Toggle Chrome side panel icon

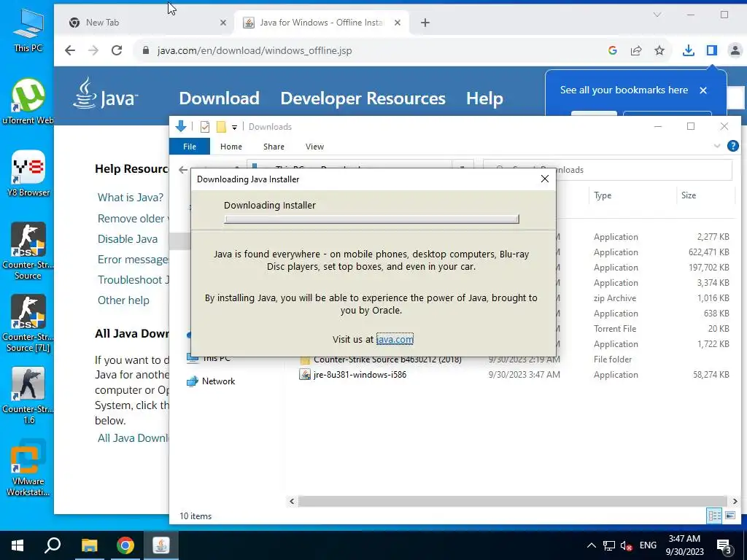pos(712,50)
